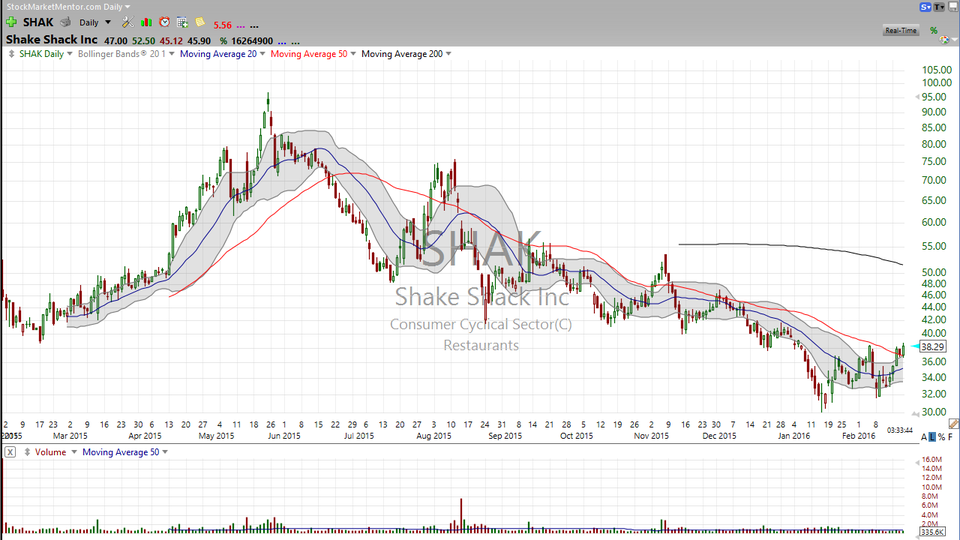The image size is (960, 540).
Task: Click the blue ellipsis after 16264900
Action: 282,42
